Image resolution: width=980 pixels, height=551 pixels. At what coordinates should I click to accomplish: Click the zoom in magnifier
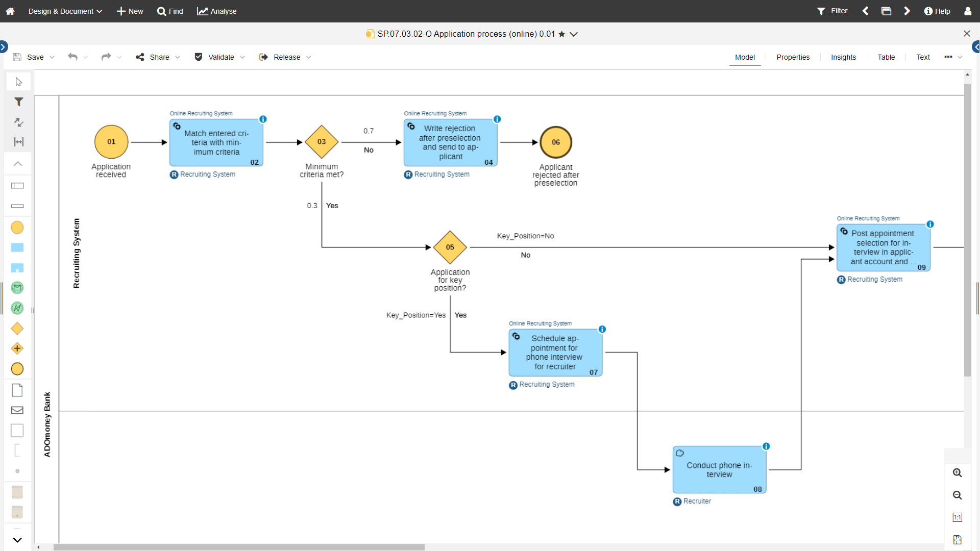(x=958, y=473)
